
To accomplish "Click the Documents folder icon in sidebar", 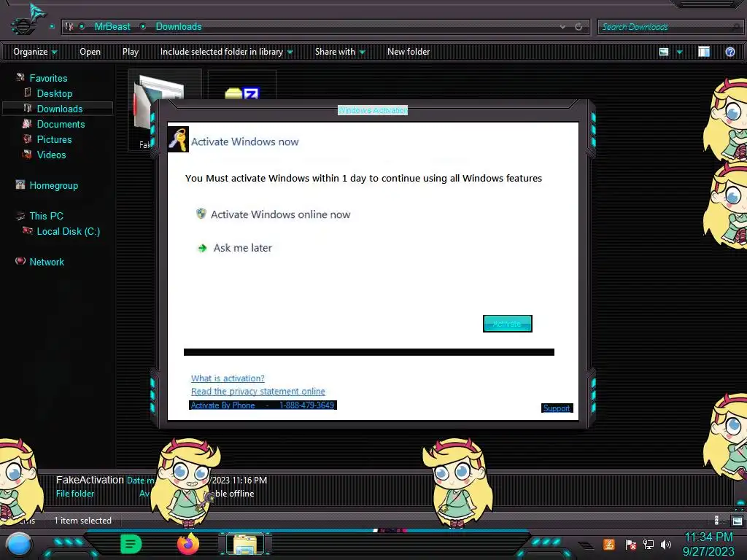I will 28,123.
